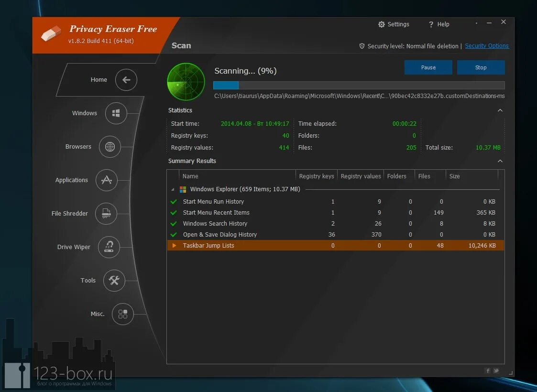Open Help via its text label
537x392 pixels.
[443, 24]
